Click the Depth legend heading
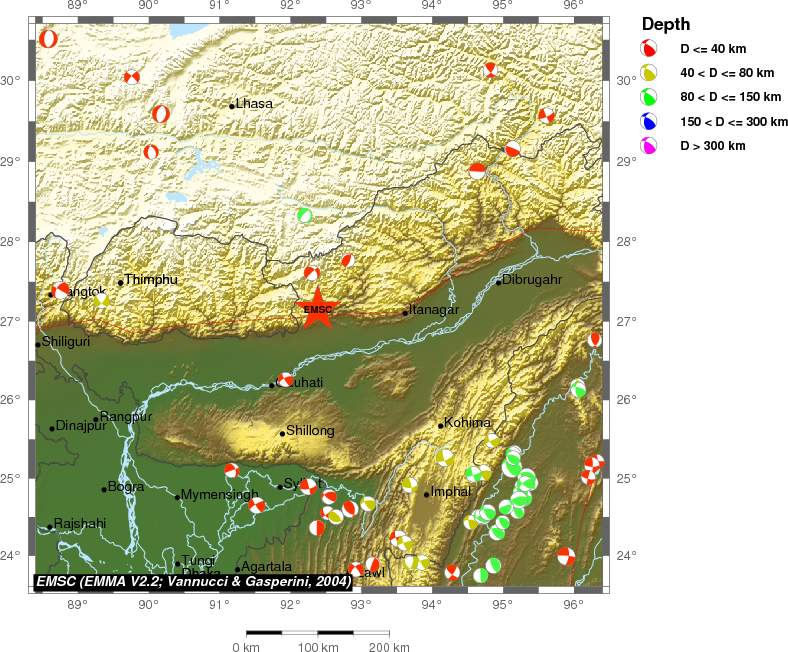Image resolution: width=788 pixels, height=652 pixels. (x=666, y=24)
